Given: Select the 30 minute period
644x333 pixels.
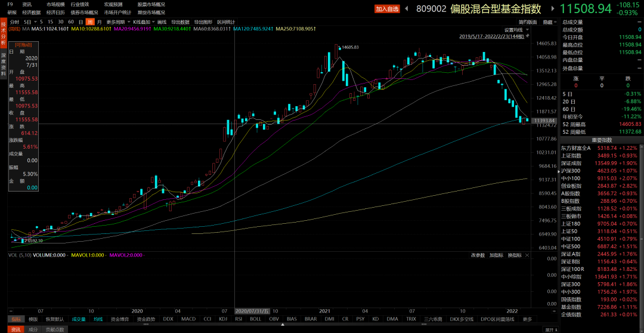Looking at the screenshot, I should tap(61, 22).
